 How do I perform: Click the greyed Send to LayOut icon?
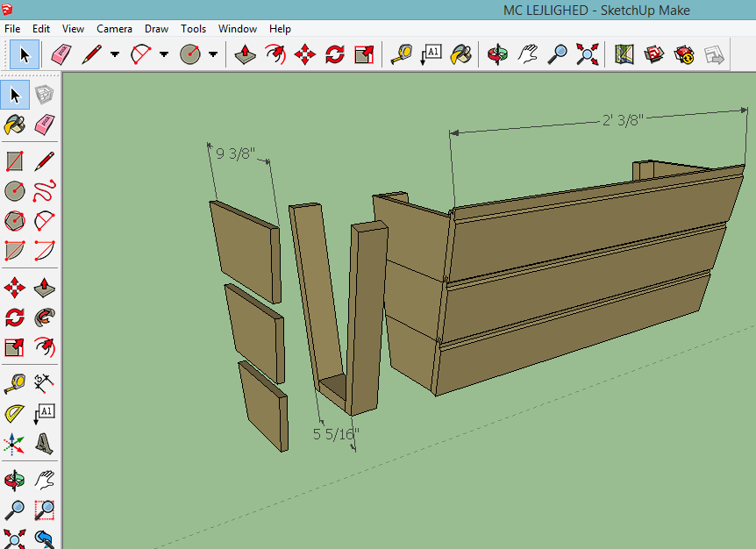click(x=714, y=54)
